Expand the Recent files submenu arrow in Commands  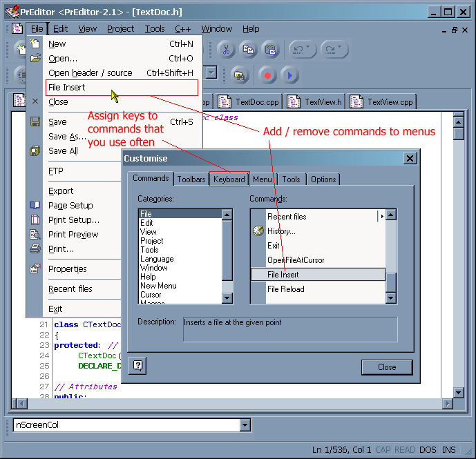[x=381, y=216]
